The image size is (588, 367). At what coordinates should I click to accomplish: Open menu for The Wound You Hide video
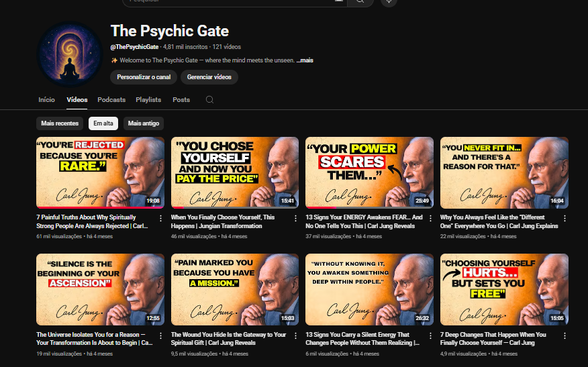tap(295, 335)
